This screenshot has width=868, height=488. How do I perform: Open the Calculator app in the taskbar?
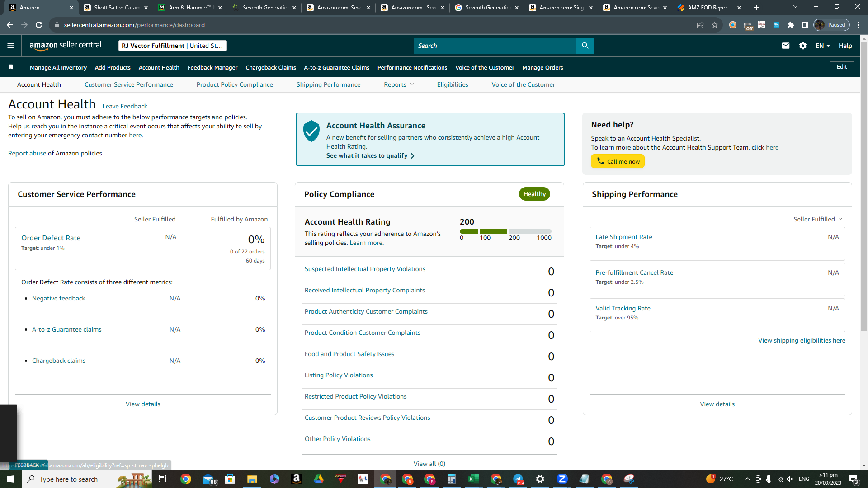point(452,479)
